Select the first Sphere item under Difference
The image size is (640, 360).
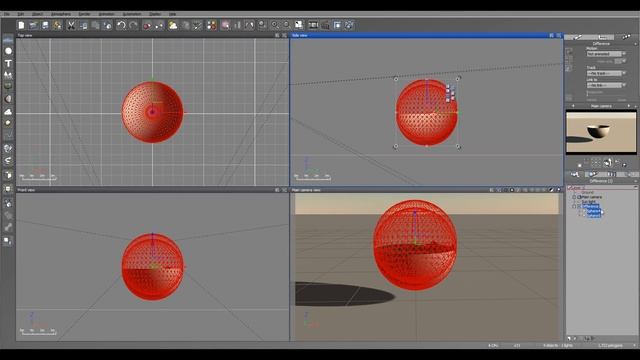coord(594,211)
